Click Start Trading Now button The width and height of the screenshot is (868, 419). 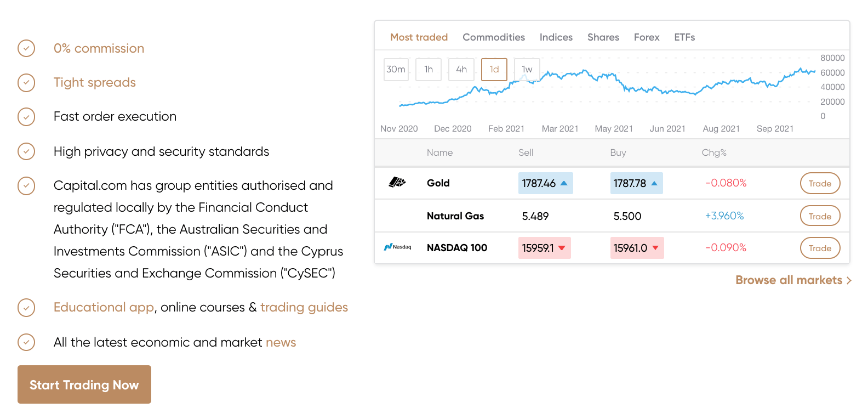point(84,384)
